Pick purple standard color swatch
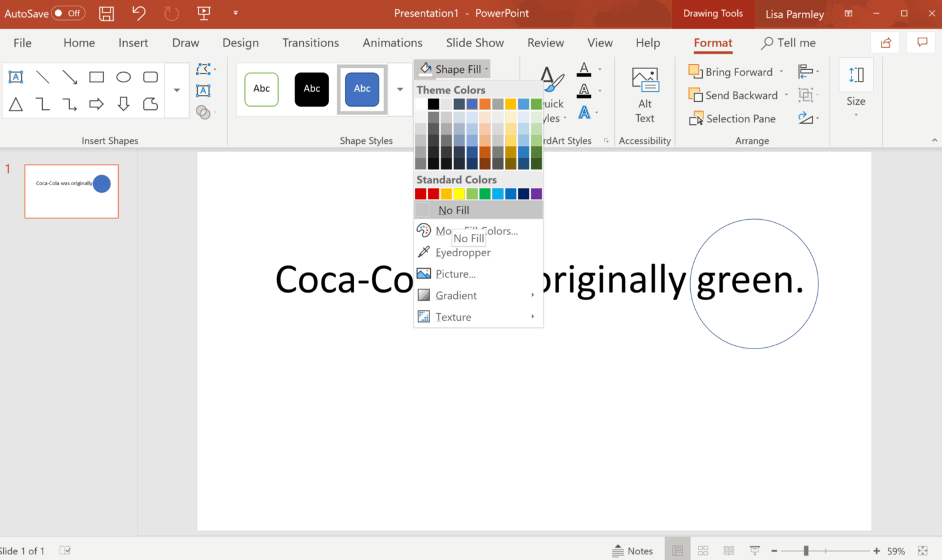The height and width of the screenshot is (560, 942). [536, 194]
